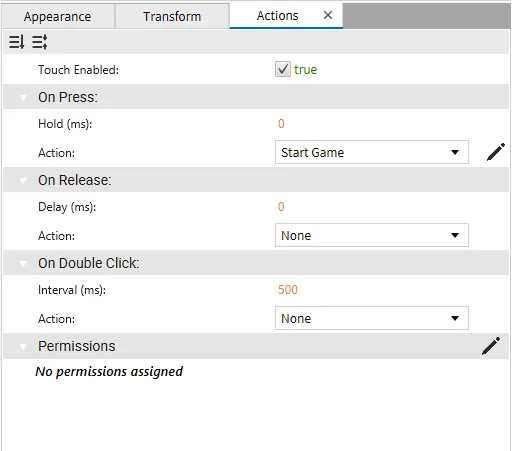Click the Hold (ms) value field
512x451 pixels.
click(281, 124)
